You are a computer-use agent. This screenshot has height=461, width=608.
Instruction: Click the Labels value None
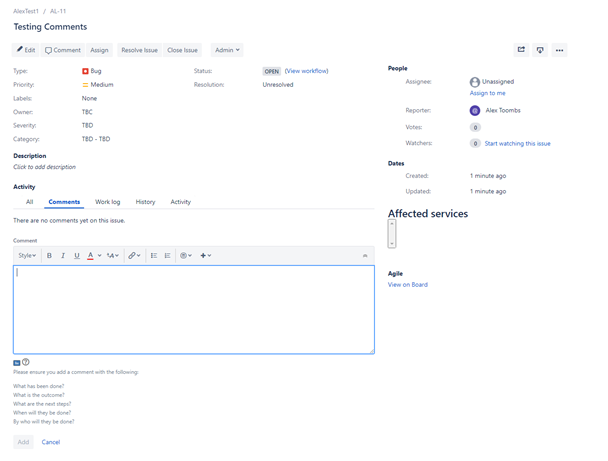pos(89,98)
